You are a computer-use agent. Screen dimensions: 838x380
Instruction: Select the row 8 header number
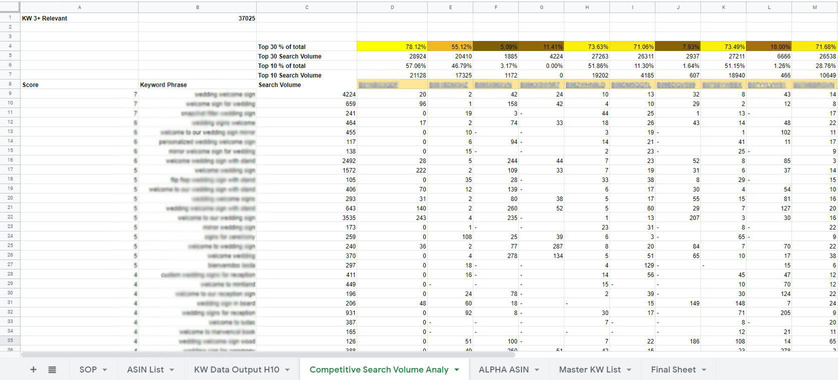pyautogui.click(x=10, y=85)
